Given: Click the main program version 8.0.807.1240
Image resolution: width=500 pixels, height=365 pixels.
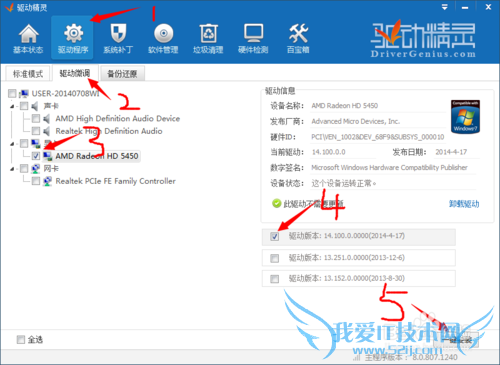Looking at the screenshot, I should (435, 358).
